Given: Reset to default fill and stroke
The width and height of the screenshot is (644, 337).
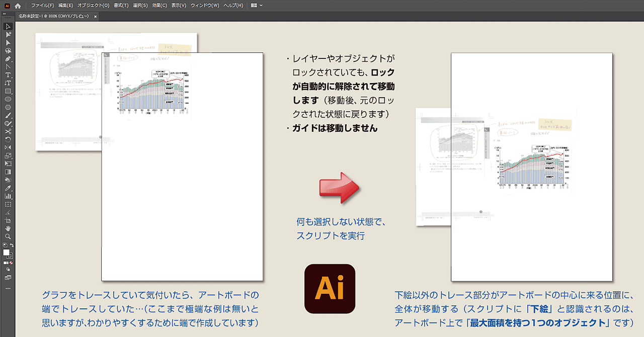Looking at the screenshot, I should pos(4,245).
